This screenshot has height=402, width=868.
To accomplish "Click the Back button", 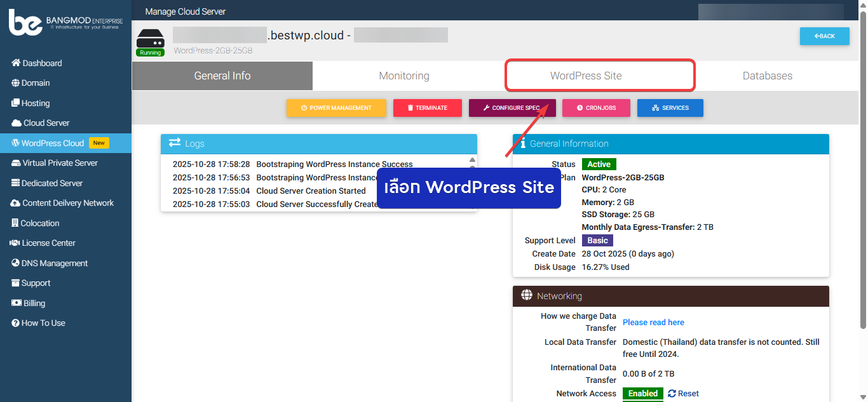I will point(824,36).
